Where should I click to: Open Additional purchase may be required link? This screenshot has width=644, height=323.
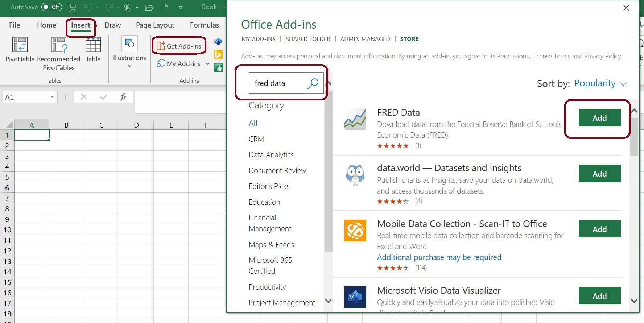(x=439, y=257)
